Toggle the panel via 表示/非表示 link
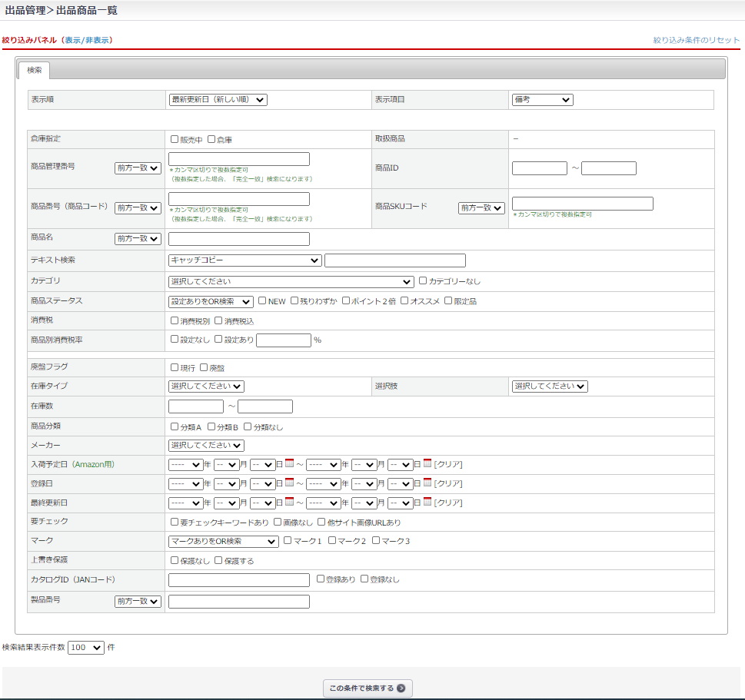 coord(88,40)
